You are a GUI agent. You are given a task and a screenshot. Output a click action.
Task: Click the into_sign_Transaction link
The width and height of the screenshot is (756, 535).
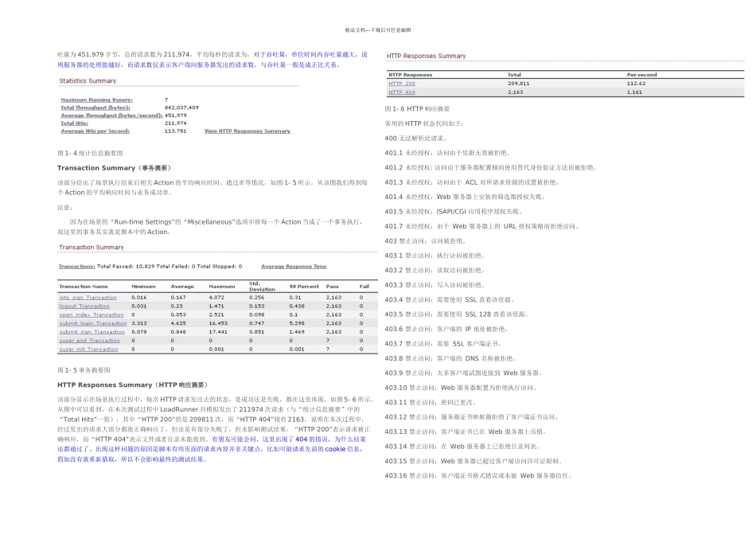coord(88,298)
